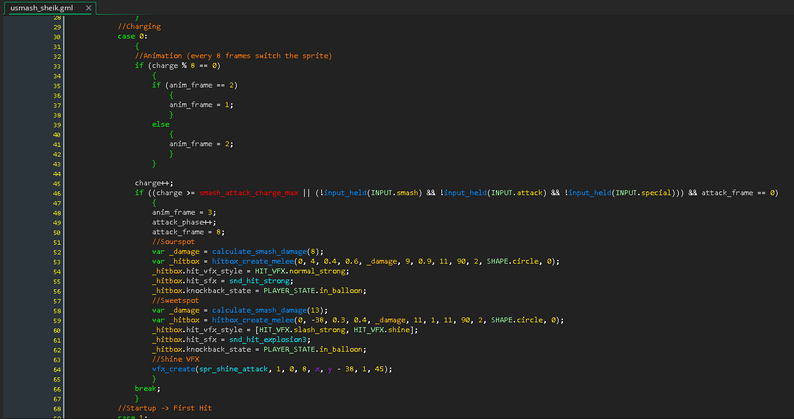Click the 'anim_frame = 2;' line
Screen dimensions: 794x419
[x=202, y=144]
